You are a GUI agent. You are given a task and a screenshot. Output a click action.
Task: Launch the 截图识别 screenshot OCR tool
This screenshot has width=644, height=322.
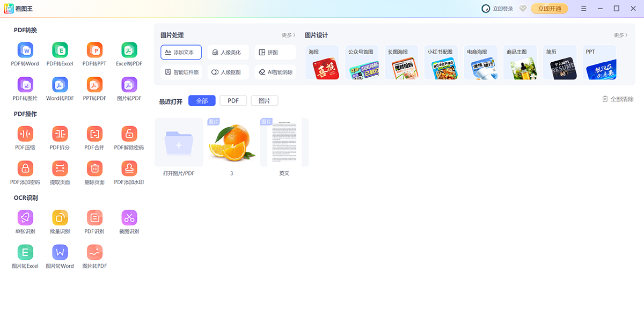129,220
